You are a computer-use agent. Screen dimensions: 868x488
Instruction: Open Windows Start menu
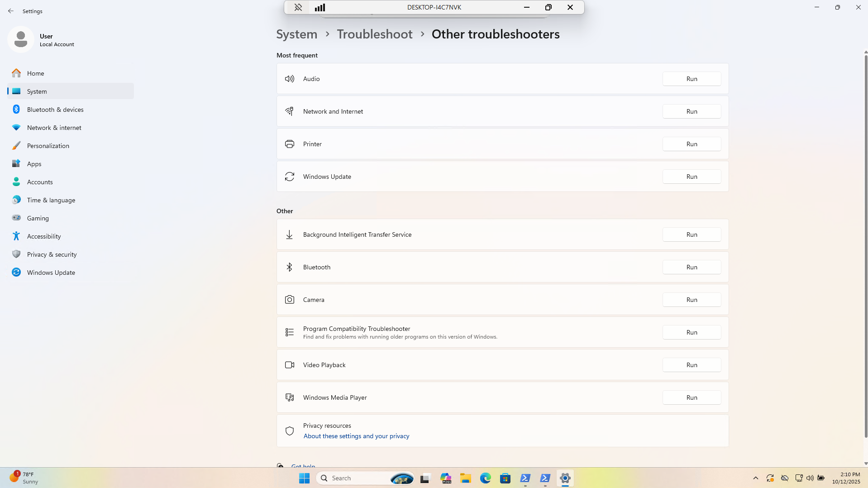coord(304,478)
